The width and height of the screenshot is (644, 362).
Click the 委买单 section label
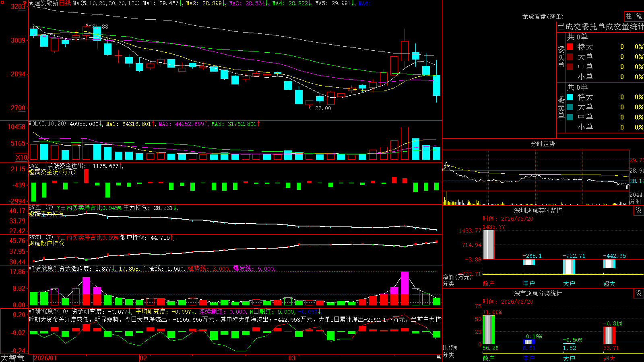point(561,58)
